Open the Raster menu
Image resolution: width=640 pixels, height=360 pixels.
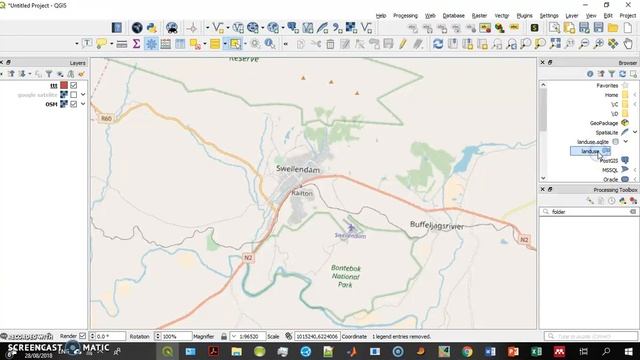click(480, 16)
